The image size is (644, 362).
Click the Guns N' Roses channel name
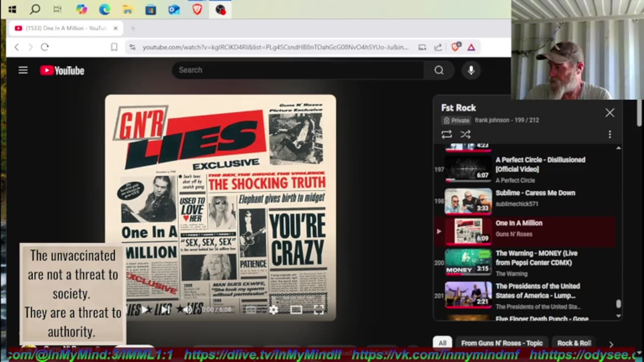pyautogui.click(x=515, y=234)
